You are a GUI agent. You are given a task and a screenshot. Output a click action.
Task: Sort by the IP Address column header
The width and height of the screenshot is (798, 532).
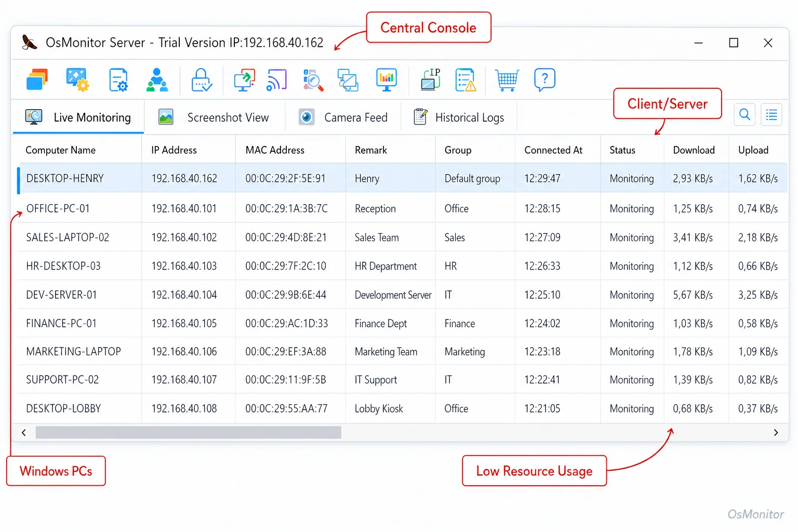pos(174,150)
